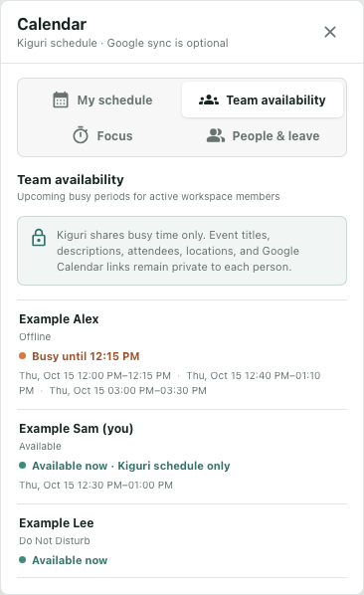Click the lock icon in the privacy notice
This screenshot has height=595, width=364.
tap(39, 238)
